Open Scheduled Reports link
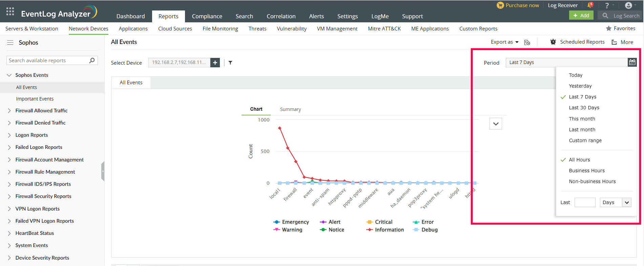The image size is (644, 266). [x=582, y=42]
